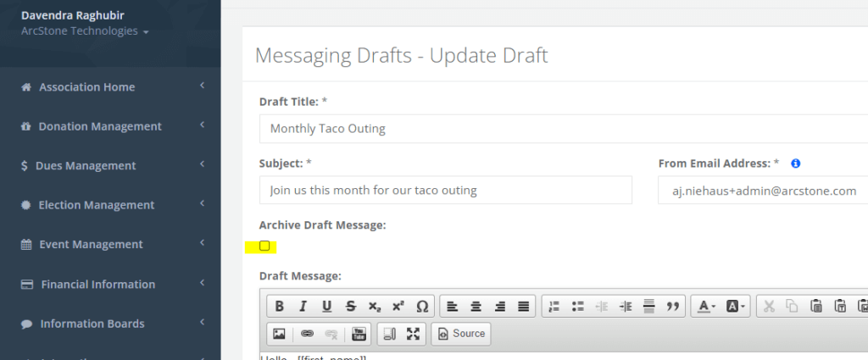Click into the Draft Title field

[x=559, y=129]
